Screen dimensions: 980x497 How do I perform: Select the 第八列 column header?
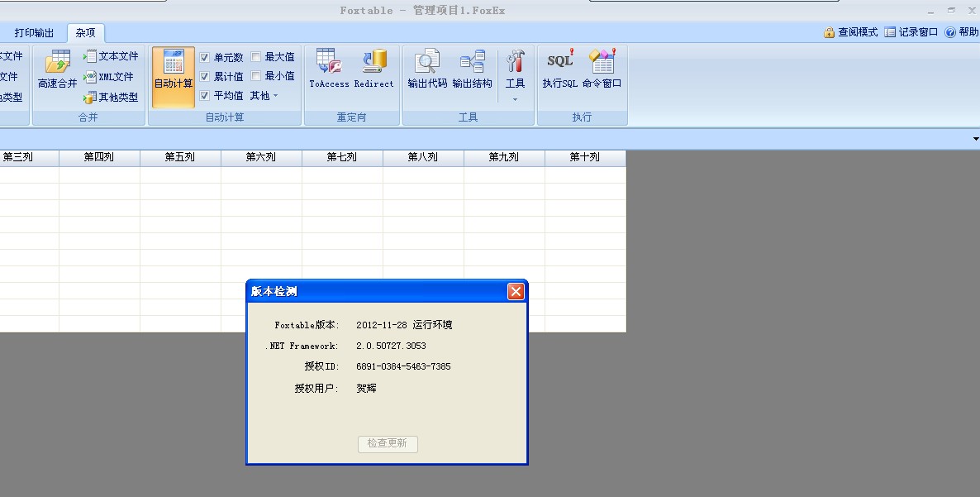click(423, 158)
